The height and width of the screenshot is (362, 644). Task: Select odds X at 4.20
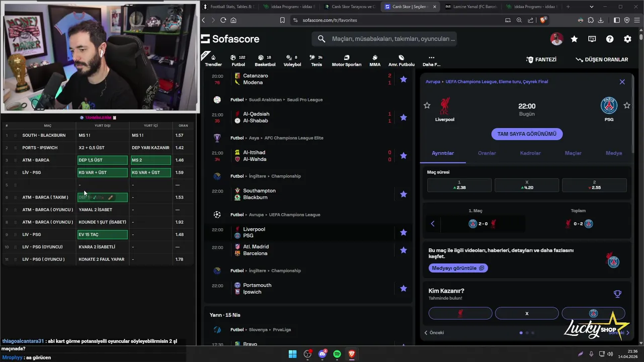pos(527,185)
